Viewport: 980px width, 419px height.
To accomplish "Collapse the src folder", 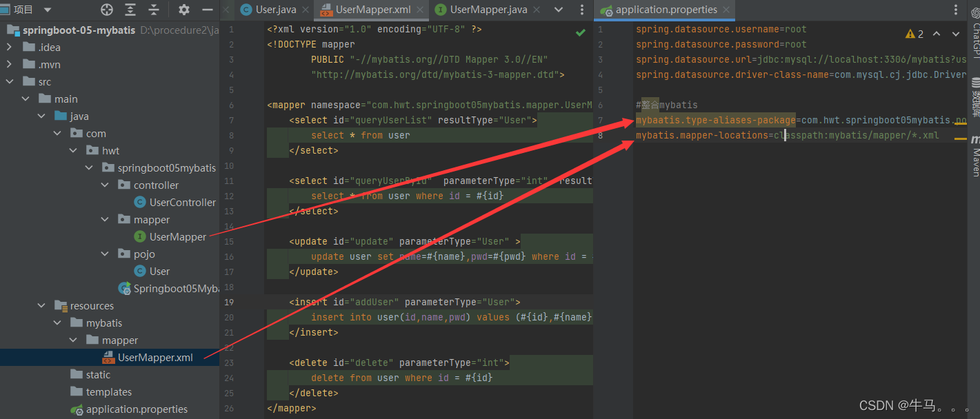I will (x=9, y=82).
